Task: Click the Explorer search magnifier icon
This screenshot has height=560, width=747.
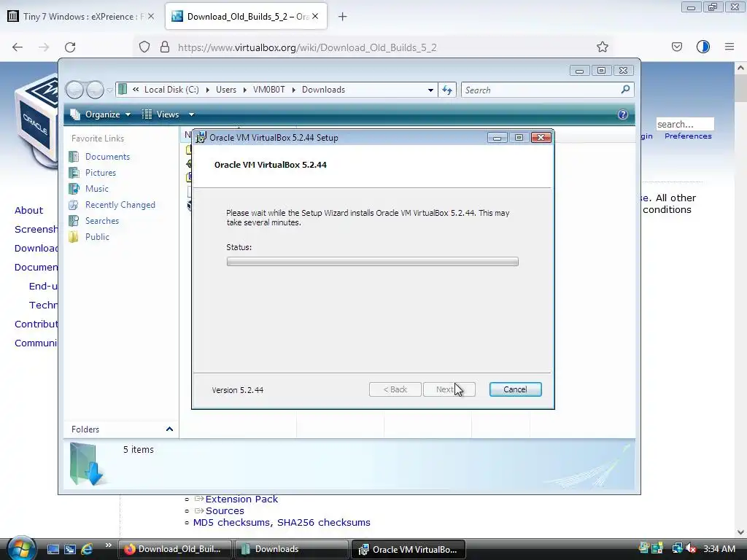Action: 625,90
